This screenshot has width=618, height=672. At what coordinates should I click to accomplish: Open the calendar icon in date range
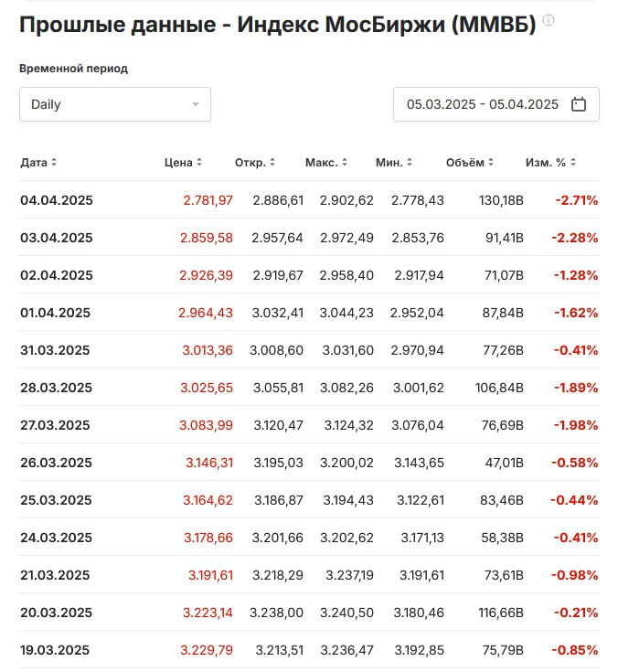tap(578, 104)
